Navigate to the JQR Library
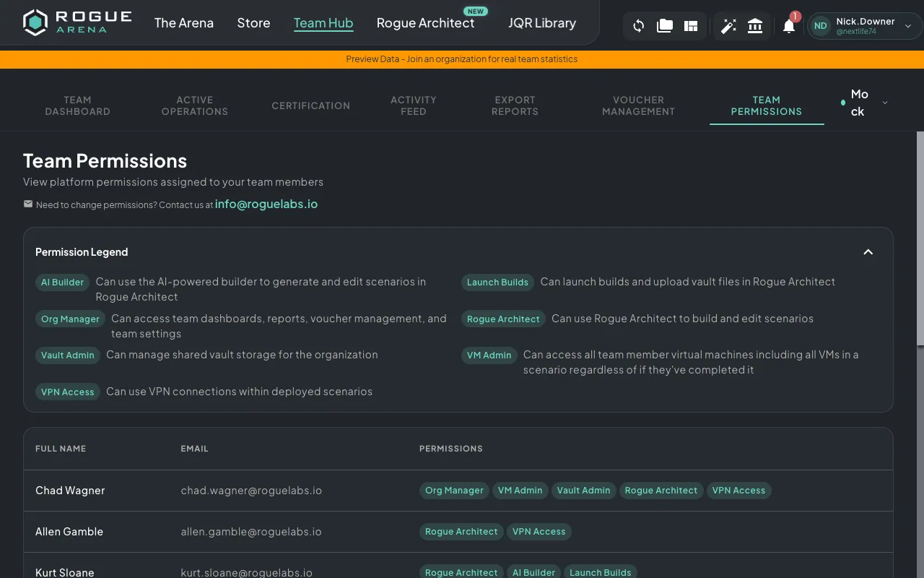Viewport: 924px width, 578px height. pyautogui.click(x=541, y=23)
